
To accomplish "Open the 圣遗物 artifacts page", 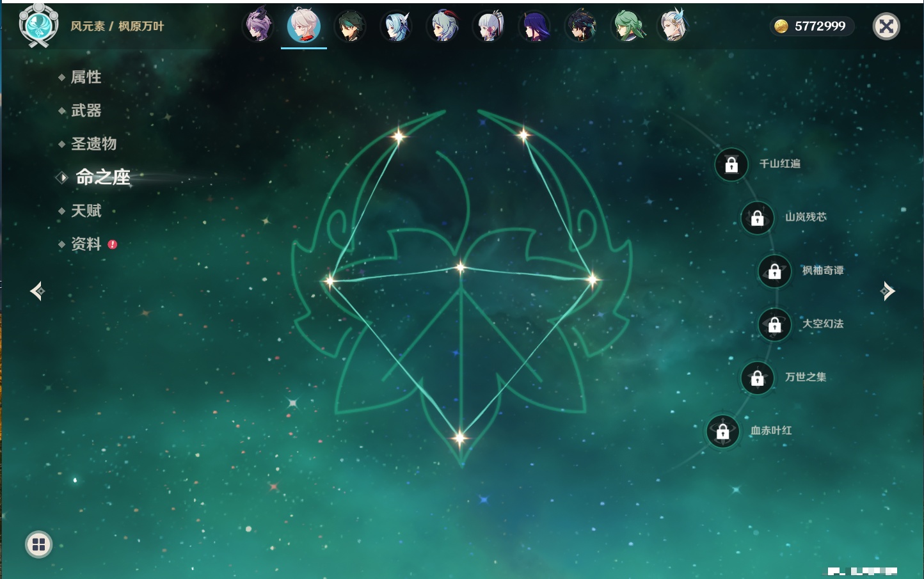I will (93, 144).
